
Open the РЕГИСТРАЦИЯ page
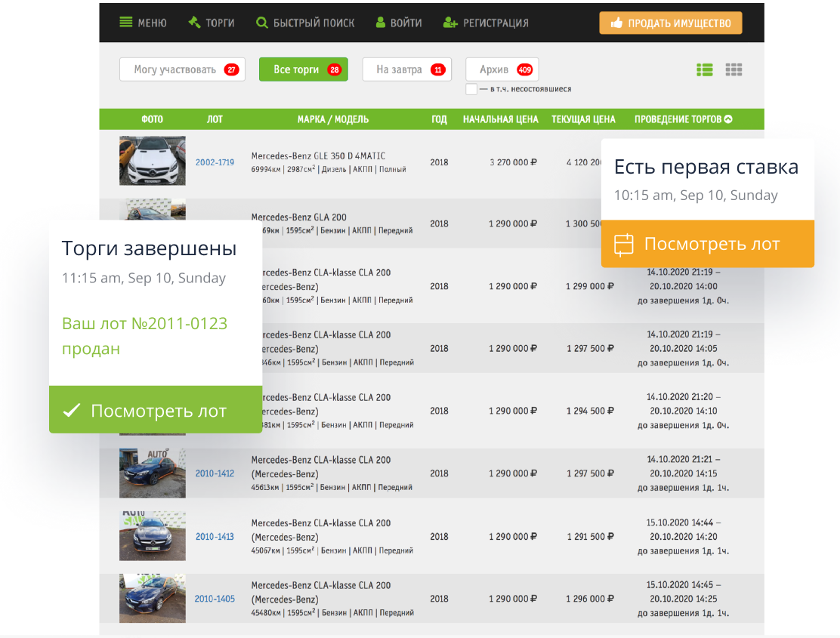pos(486,23)
